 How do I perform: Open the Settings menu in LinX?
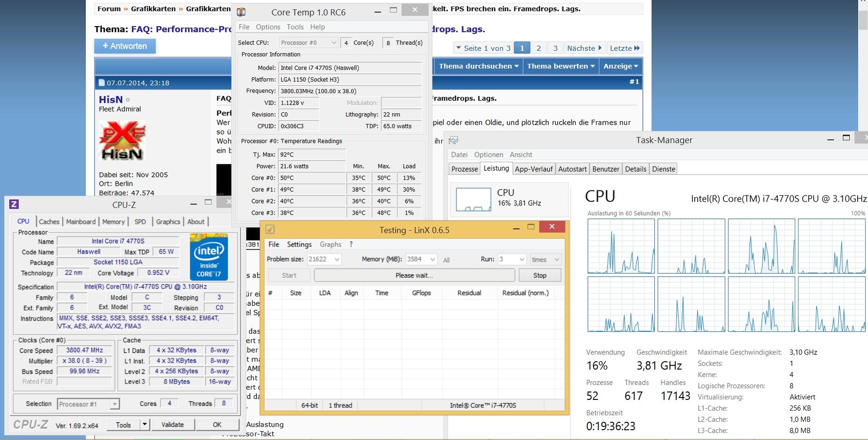(x=299, y=244)
